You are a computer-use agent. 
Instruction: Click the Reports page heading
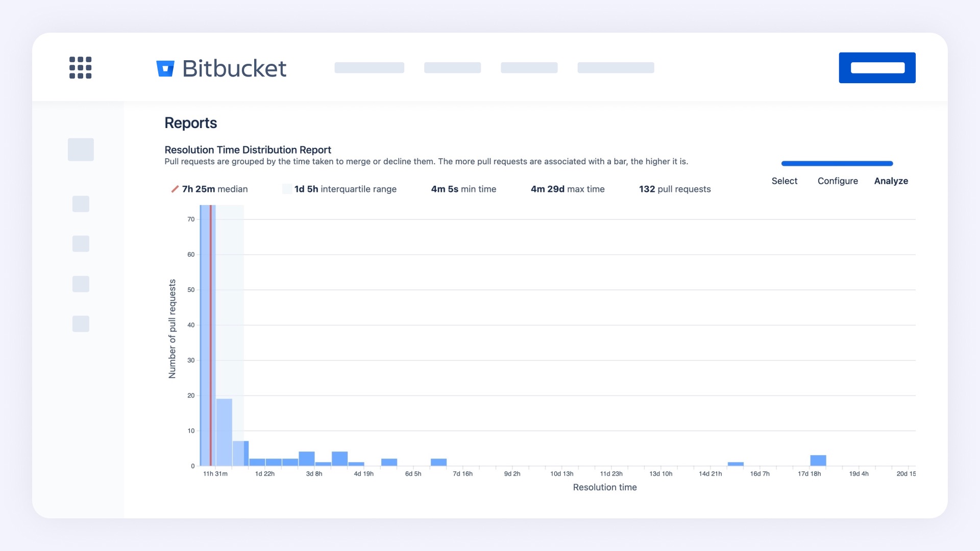(x=190, y=123)
